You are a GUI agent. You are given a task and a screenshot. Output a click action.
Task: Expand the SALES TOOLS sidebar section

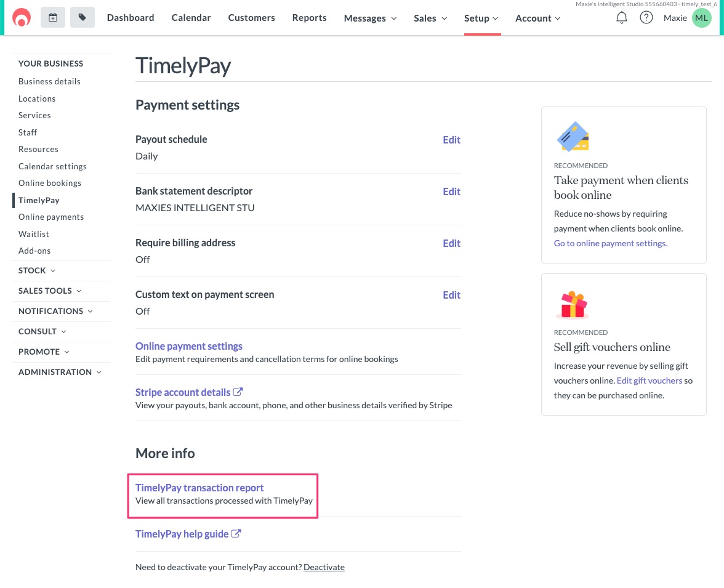[x=50, y=291]
